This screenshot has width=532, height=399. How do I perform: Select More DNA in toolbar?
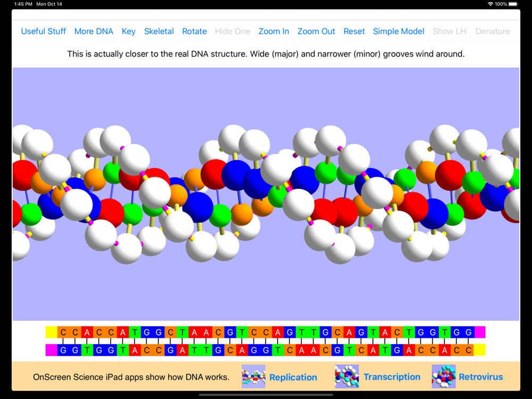(x=94, y=31)
